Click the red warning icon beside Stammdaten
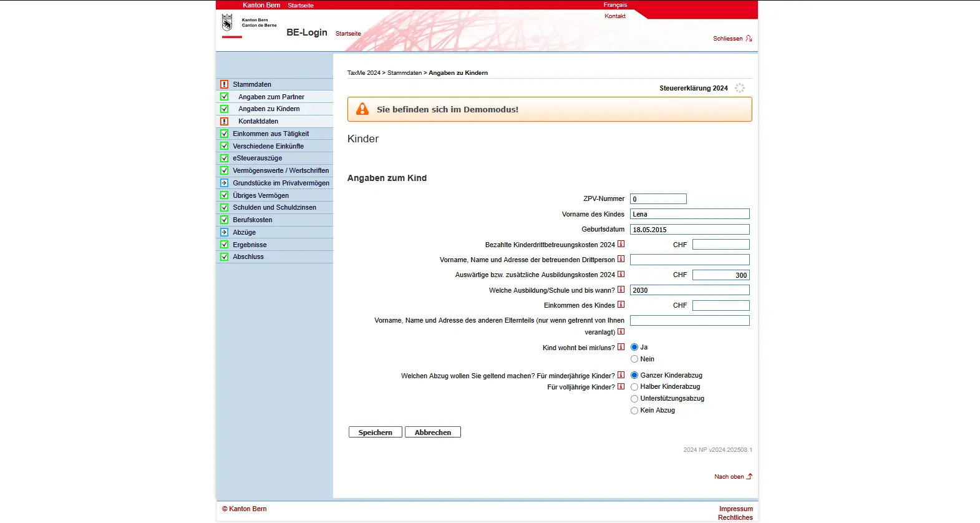 (224, 84)
